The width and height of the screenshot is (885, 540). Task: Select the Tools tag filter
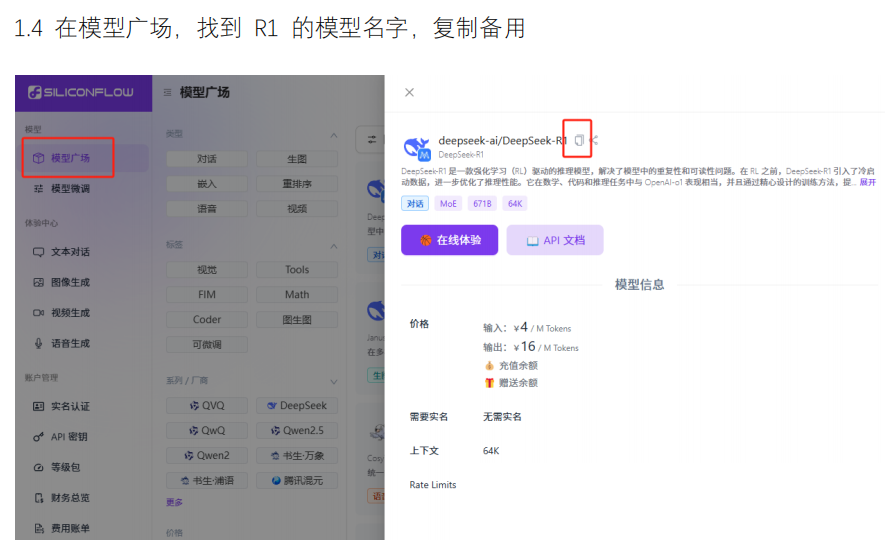click(297, 270)
